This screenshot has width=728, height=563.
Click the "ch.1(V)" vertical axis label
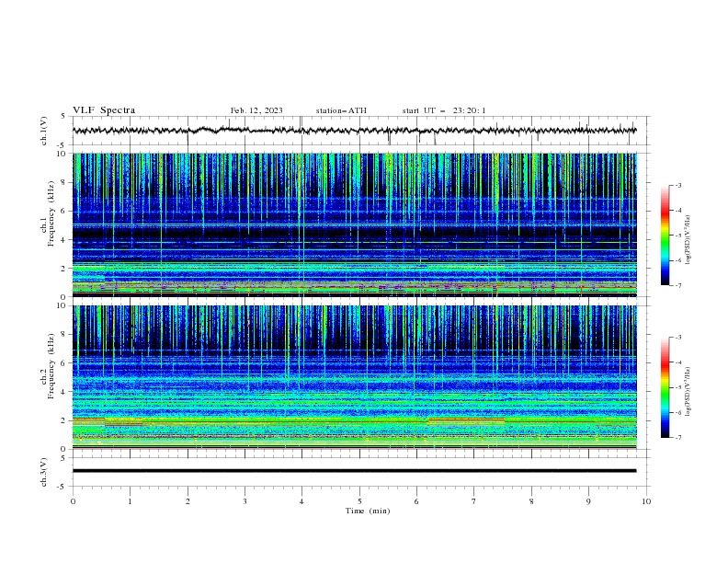pos(44,131)
